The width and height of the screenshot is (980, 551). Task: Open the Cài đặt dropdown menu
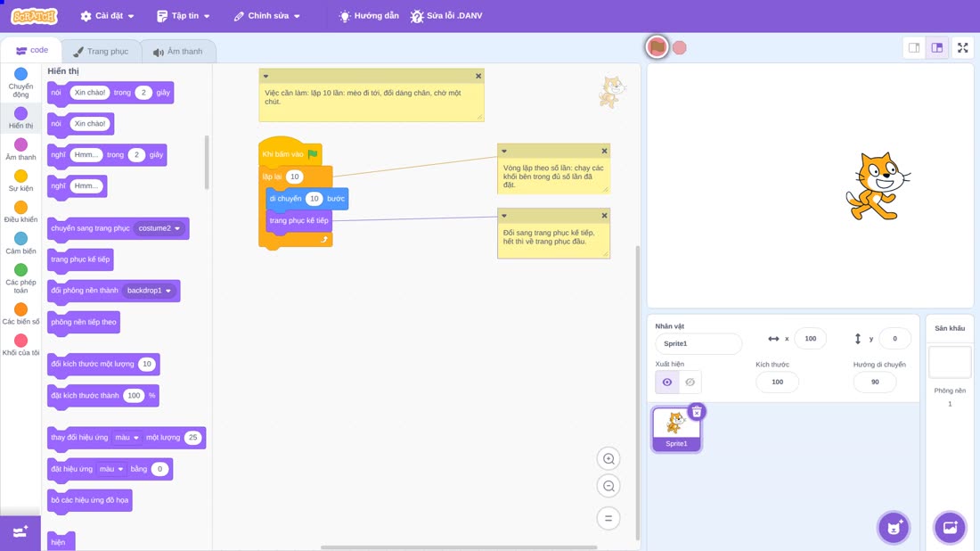[x=108, y=16]
